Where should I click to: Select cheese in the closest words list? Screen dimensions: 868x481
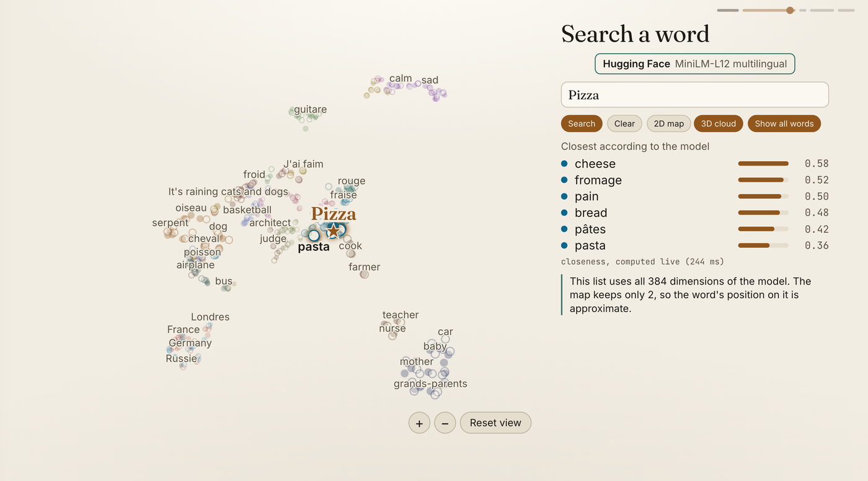click(x=695, y=164)
